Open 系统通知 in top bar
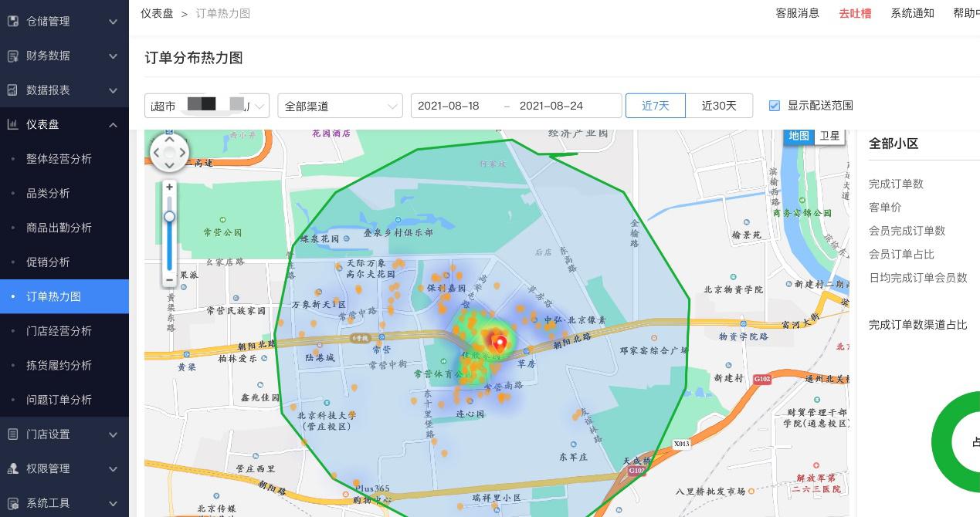 [x=912, y=13]
